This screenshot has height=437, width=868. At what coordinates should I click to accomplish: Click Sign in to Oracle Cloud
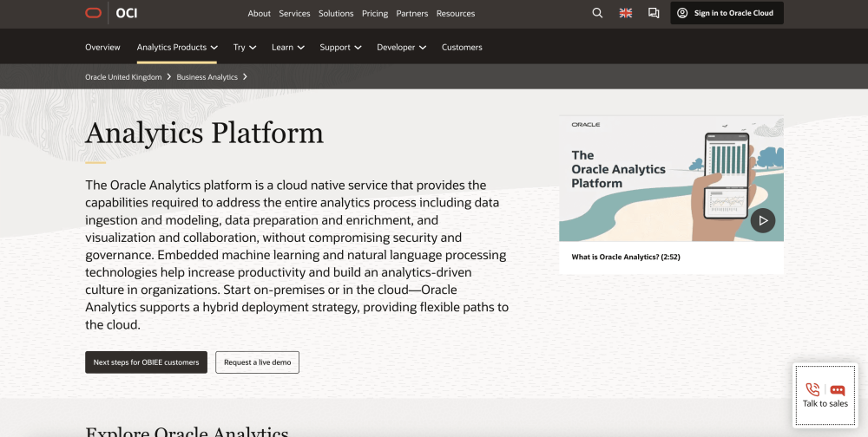point(727,13)
